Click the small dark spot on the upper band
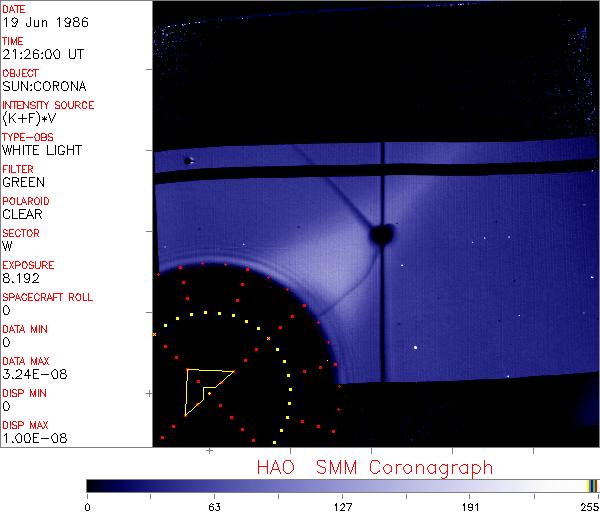The image size is (600, 512). [188, 160]
